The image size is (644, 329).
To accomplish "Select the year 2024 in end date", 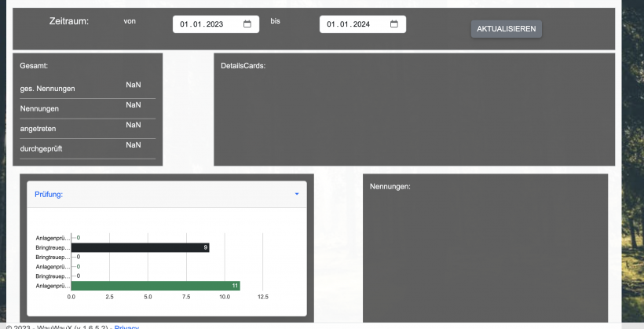I will (361, 24).
